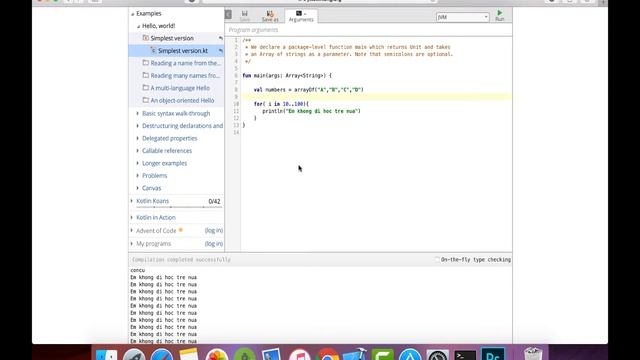Click folder icon of Reading a name example

point(145,62)
